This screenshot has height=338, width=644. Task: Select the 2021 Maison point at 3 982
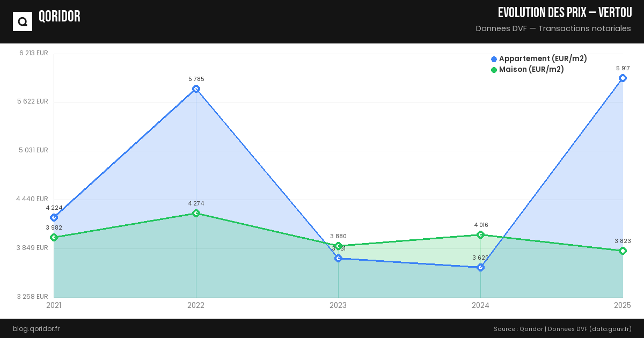(x=54, y=237)
